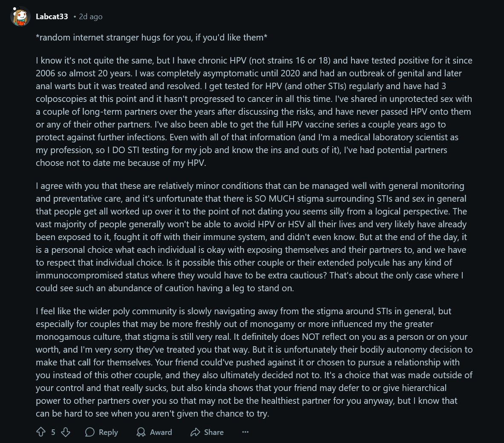Open the Labcat33 username profile link
This screenshot has width=504, height=443.
point(52,16)
